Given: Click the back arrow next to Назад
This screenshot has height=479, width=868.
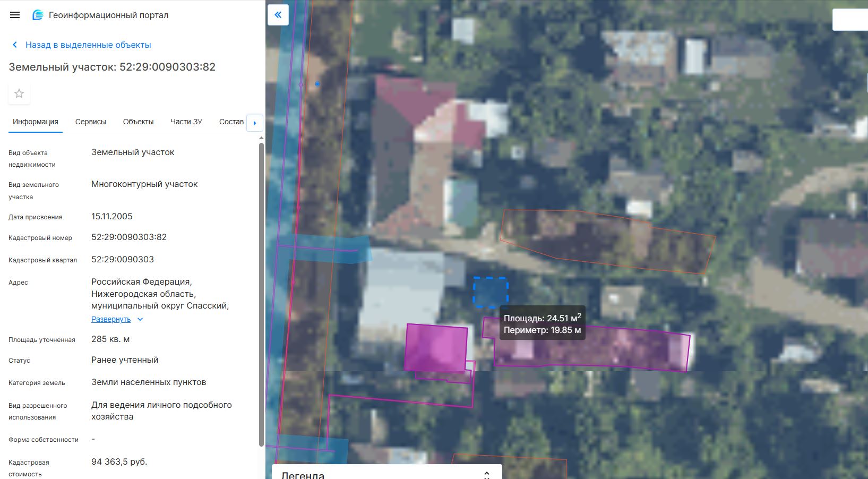Looking at the screenshot, I should (x=15, y=45).
